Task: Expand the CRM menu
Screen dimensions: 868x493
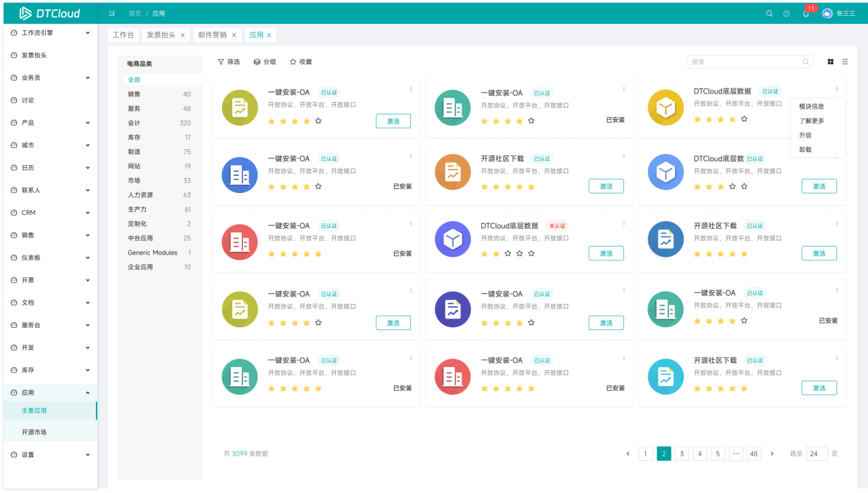Action: tap(87, 212)
